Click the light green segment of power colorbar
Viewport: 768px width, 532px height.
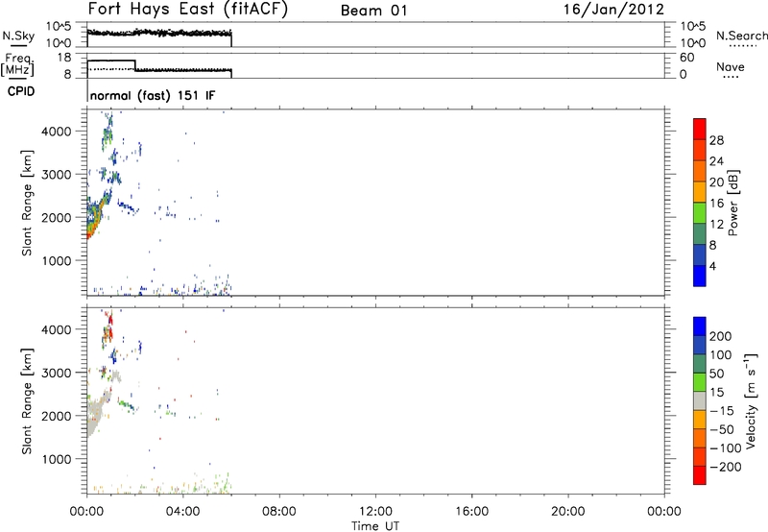click(x=700, y=213)
